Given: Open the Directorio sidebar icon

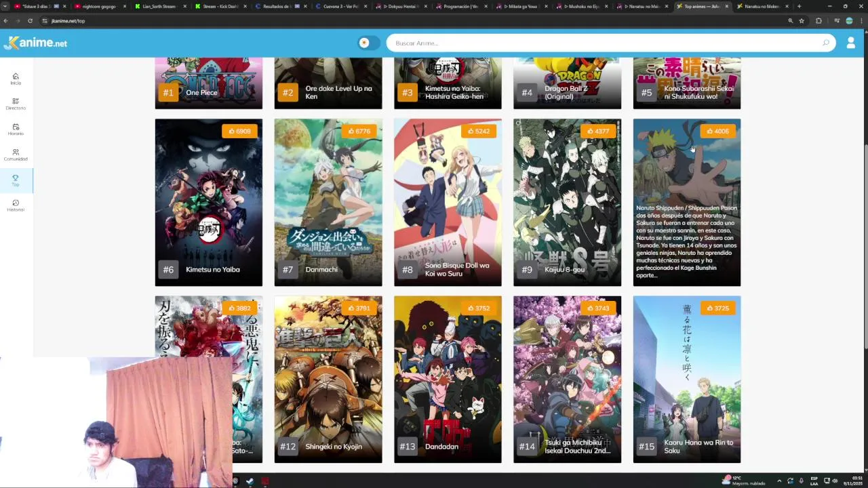Looking at the screenshot, I should tap(16, 104).
